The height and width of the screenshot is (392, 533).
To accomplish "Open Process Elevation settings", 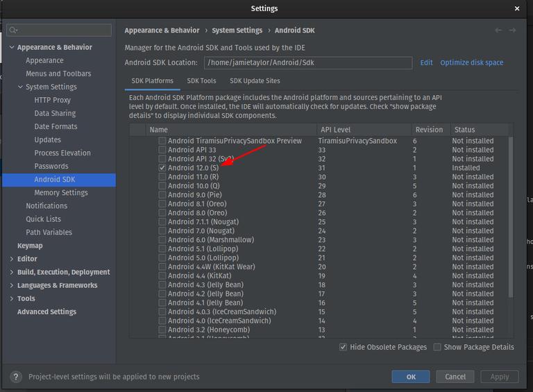I will tap(62, 153).
